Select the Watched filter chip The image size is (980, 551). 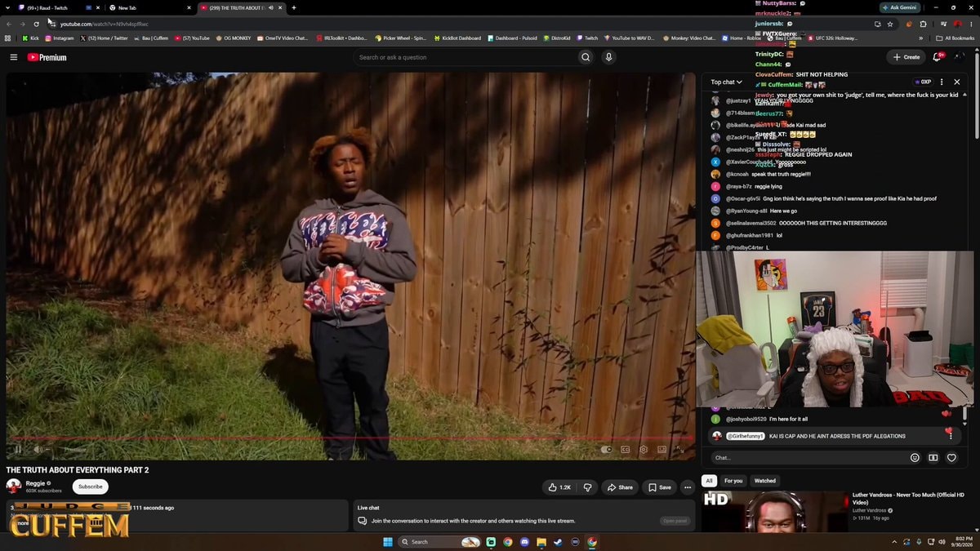click(x=765, y=481)
